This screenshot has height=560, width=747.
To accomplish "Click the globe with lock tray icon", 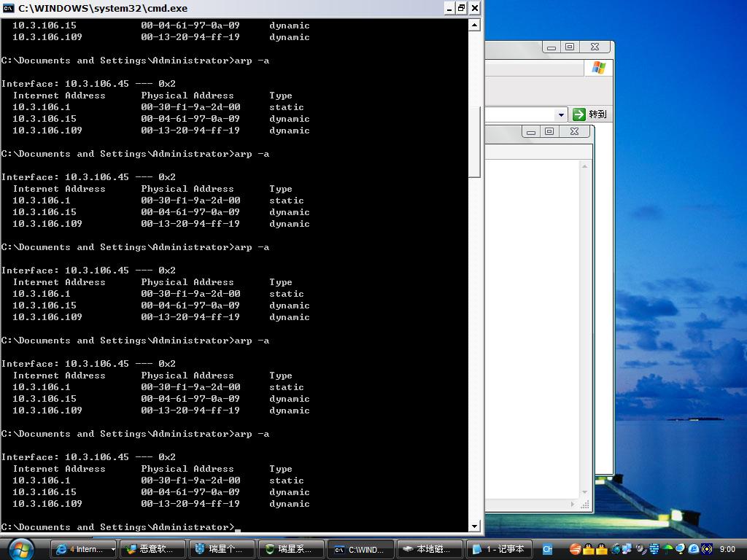I will point(616,550).
